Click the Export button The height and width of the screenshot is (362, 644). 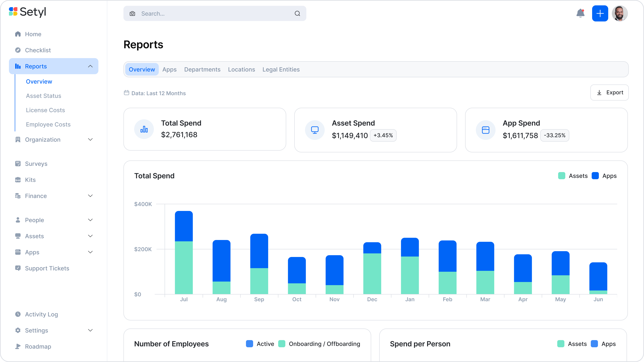click(x=610, y=93)
